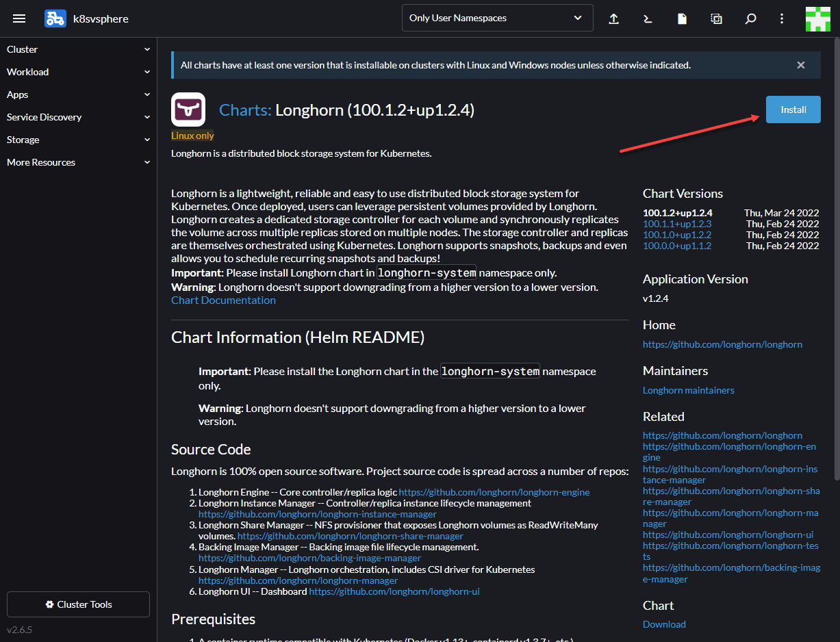
Task: Click the Rancher cluster logo icon
Action: [55, 18]
